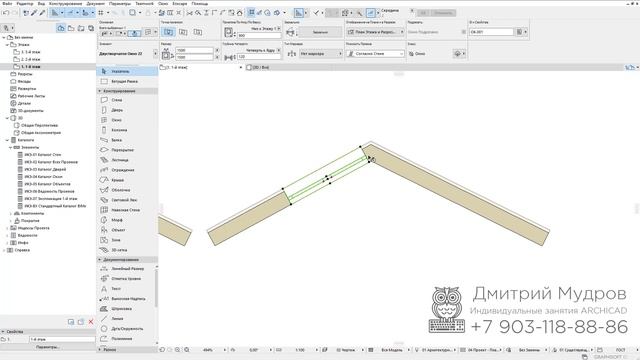640x360 pixels.
Task: Click the window width field 1500
Action: [194, 50]
